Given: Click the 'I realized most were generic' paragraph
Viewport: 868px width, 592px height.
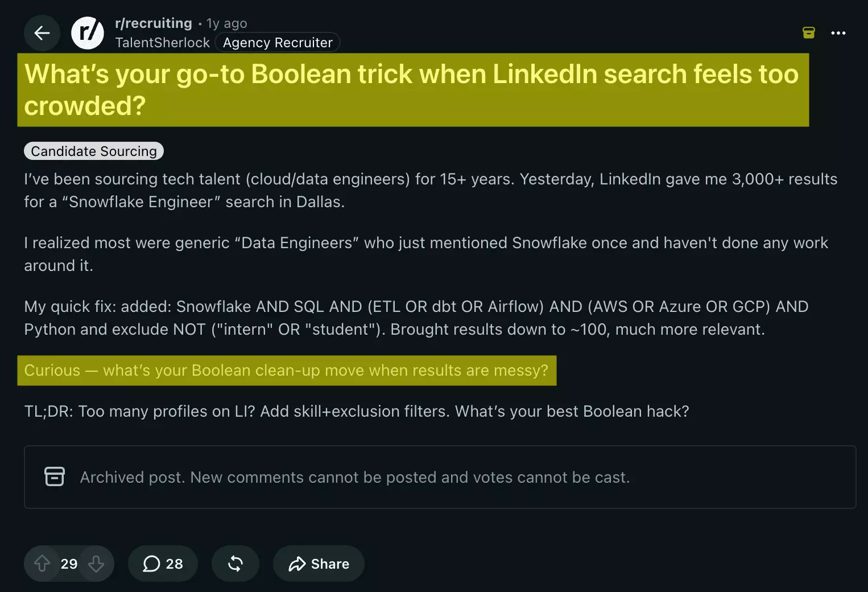Looking at the screenshot, I should click(x=426, y=254).
